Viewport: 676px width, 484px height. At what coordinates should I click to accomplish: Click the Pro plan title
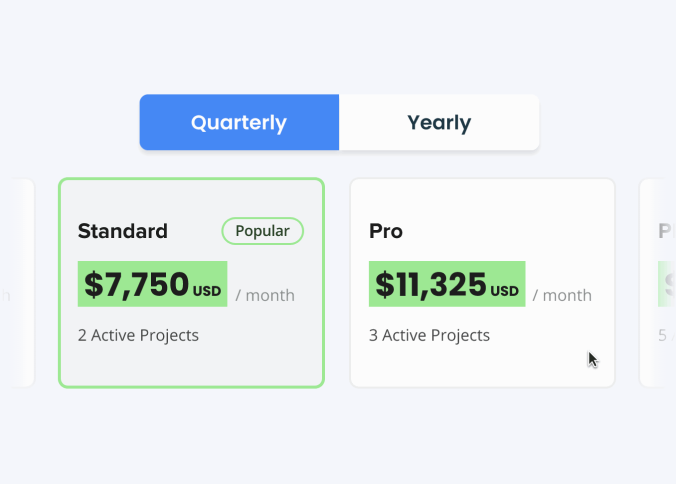tap(386, 231)
